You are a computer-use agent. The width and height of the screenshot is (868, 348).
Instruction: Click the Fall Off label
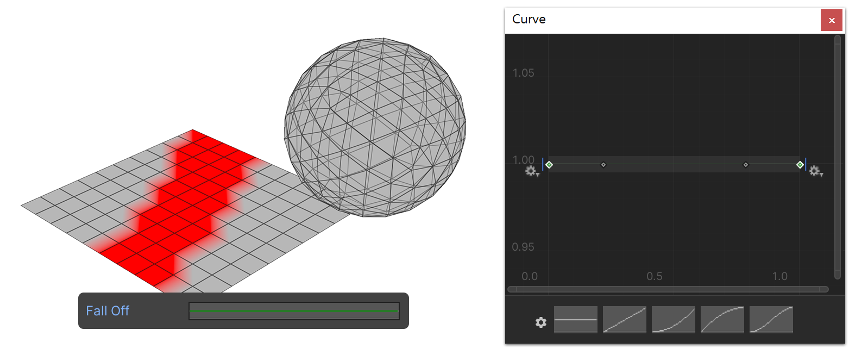coord(108,311)
